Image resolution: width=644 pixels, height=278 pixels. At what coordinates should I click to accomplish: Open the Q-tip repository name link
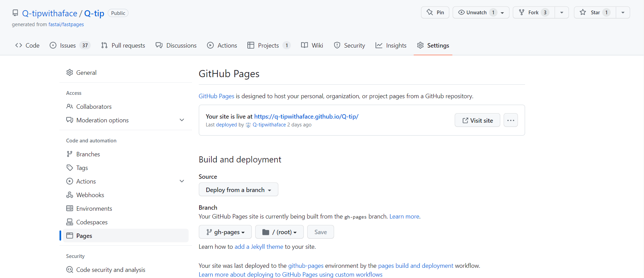pos(94,13)
